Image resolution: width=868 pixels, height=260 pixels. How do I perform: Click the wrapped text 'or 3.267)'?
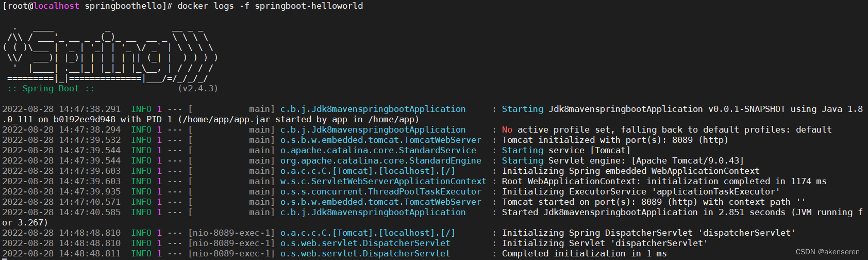coord(25,223)
